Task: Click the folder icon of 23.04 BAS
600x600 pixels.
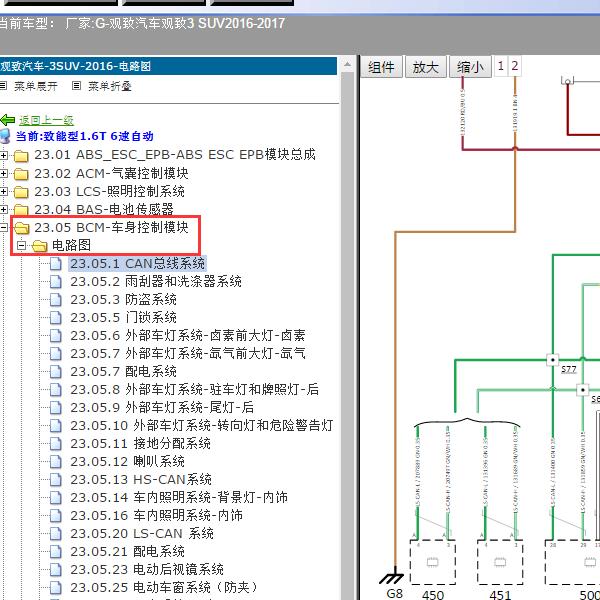Action: [21, 210]
